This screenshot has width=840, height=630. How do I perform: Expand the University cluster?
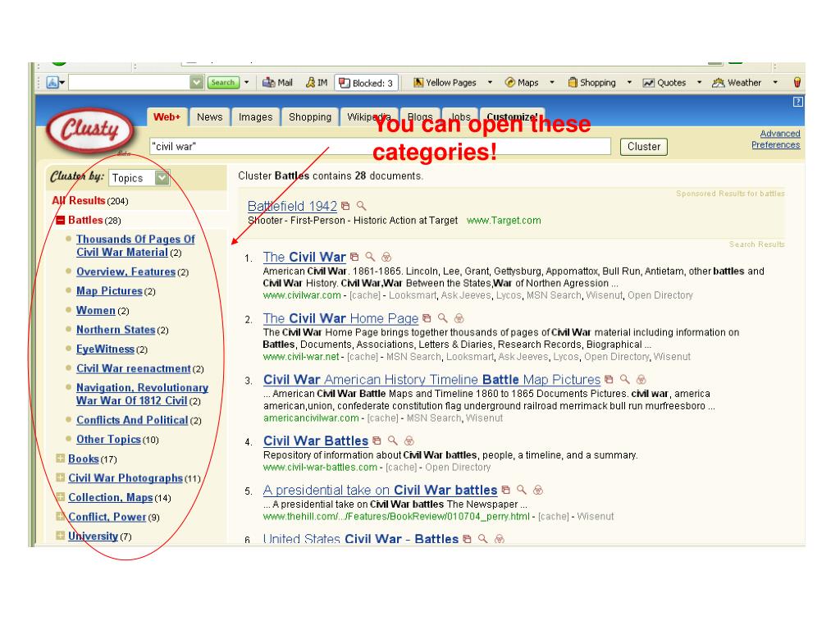click(x=61, y=536)
